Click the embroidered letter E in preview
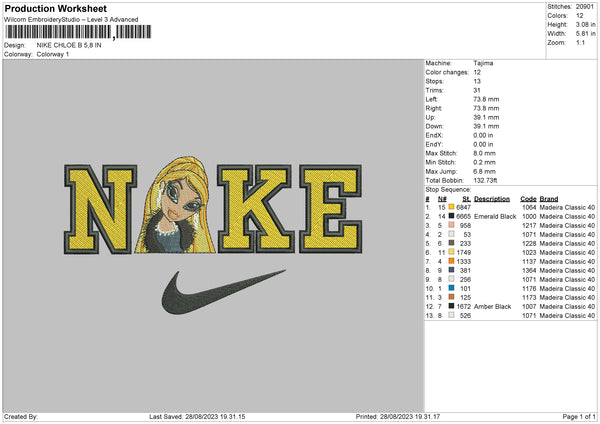Screen dimensions: 600x424 click(331, 209)
